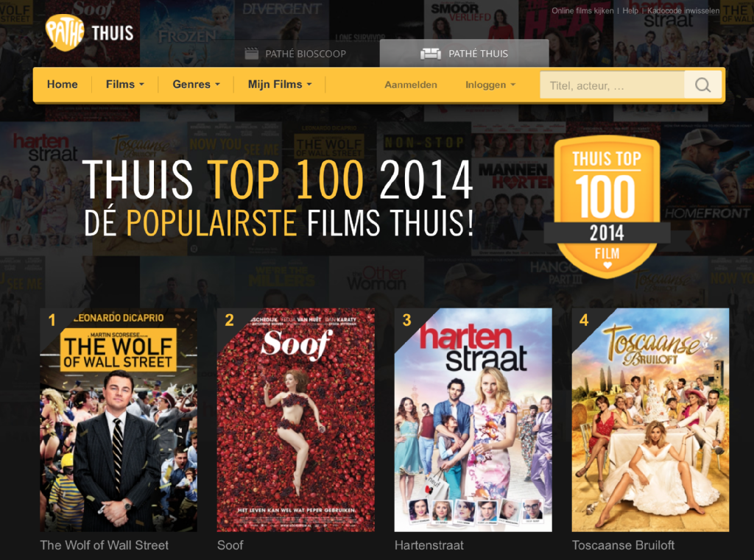The width and height of the screenshot is (754, 560).
Task: Click the clapperboard icon beside Pathé Bioscoop
Action: pos(252,54)
